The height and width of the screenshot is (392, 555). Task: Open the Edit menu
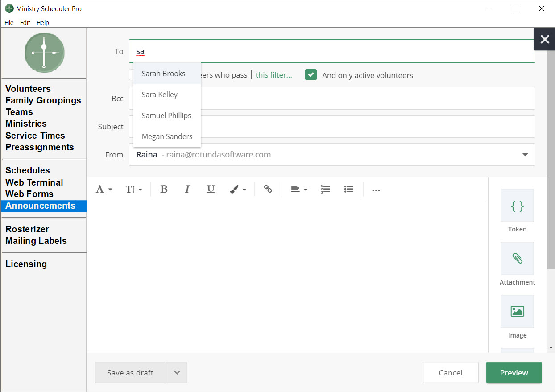pyautogui.click(x=25, y=23)
